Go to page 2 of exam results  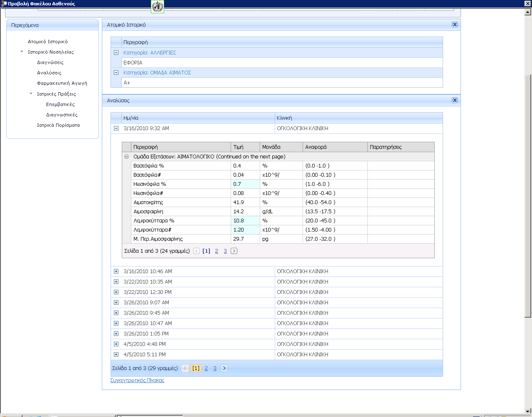[x=217, y=251]
